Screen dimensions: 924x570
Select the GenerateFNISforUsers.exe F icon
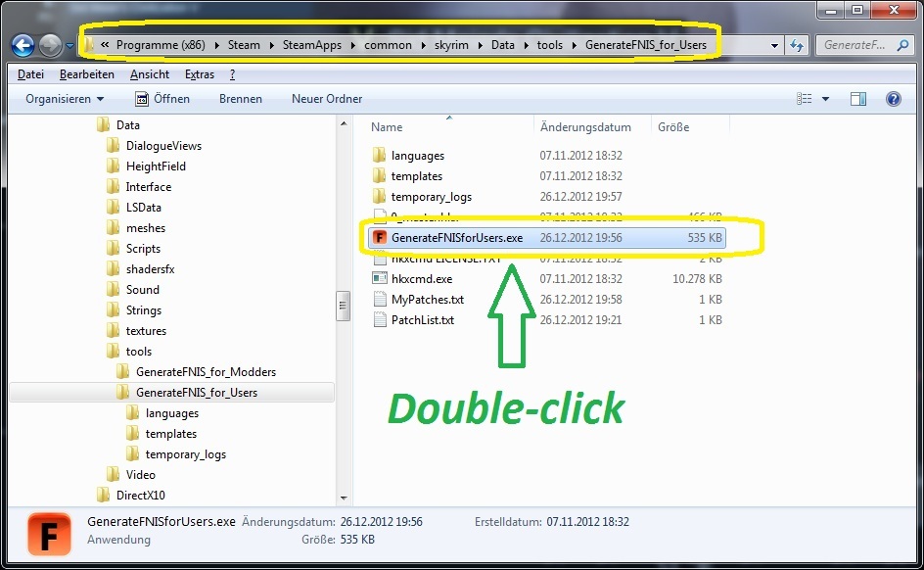click(x=380, y=238)
